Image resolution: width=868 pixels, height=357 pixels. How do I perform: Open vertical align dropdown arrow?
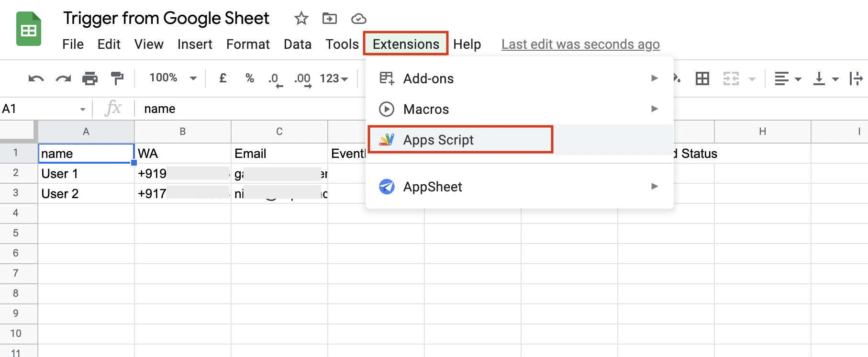click(x=835, y=79)
